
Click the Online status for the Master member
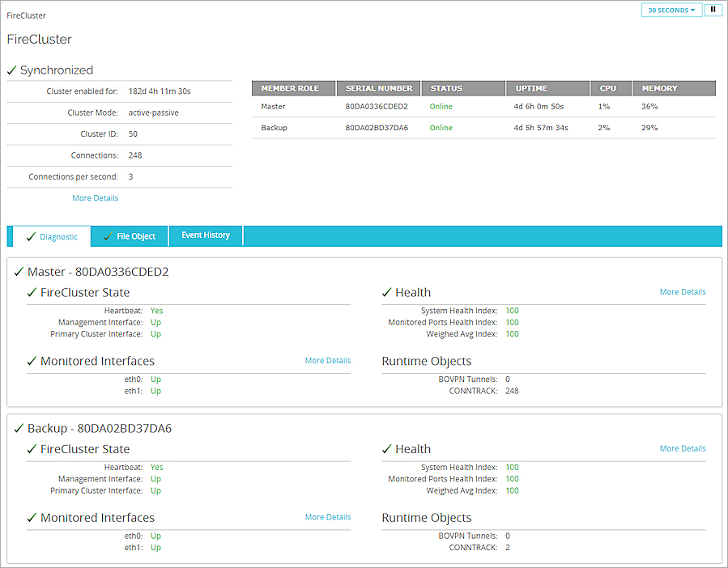coord(441,106)
